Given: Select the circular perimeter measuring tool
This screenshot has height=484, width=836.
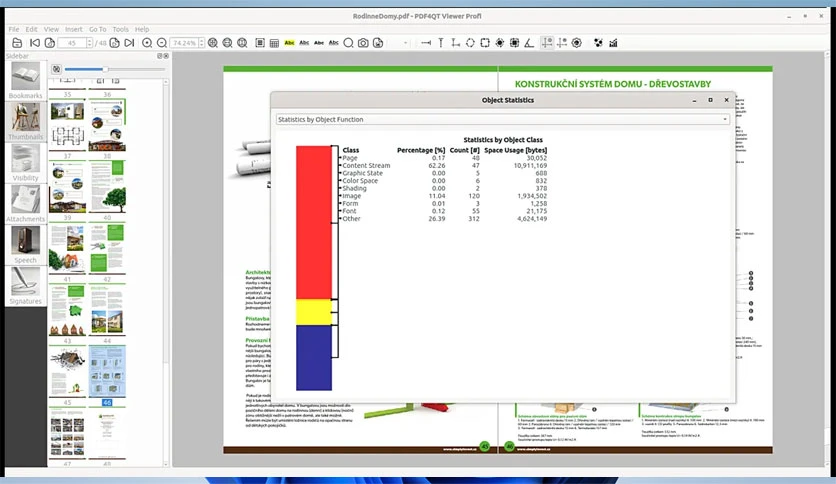Looking at the screenshot, I should [x=470, y=43].
